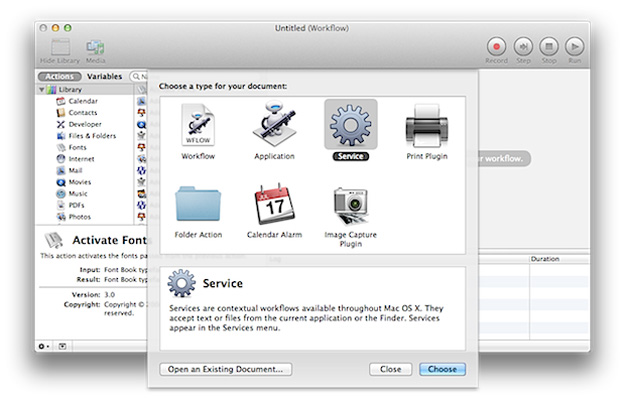Click the Close button in dialog
Image resolution: width=625 pixels, height=400 pixels.
[x=391, y=369]
